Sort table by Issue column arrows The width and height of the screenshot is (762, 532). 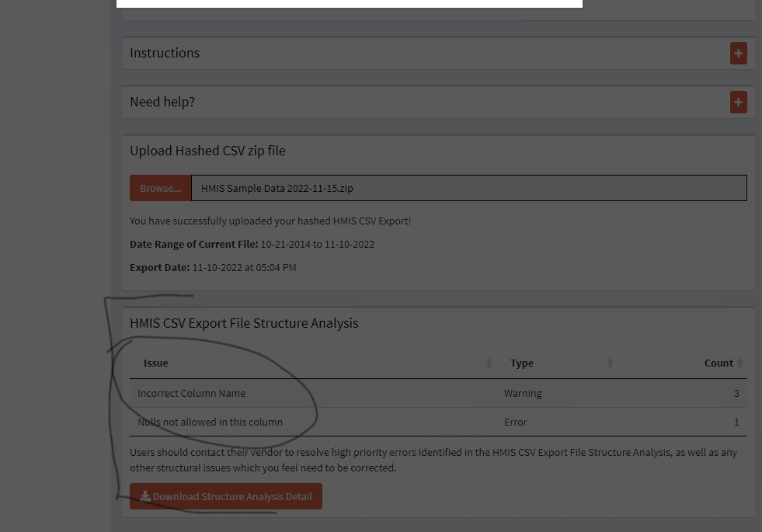pos(489,363)
